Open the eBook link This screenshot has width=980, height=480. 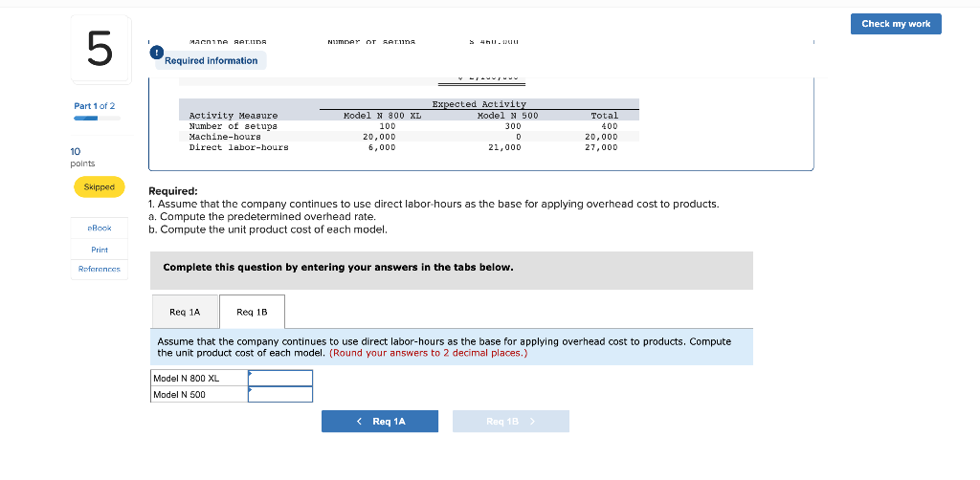[x=100, y=228]
